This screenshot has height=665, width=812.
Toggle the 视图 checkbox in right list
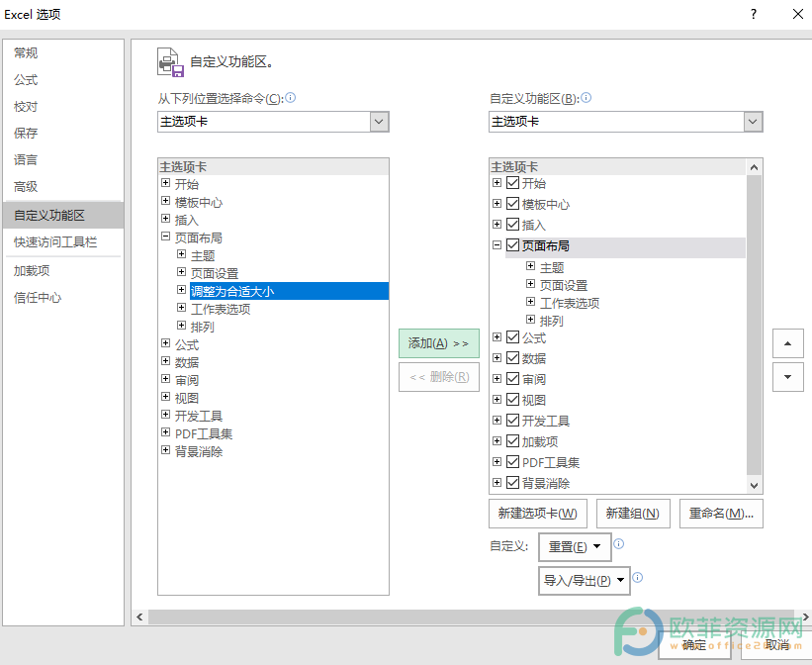(512, 399)
